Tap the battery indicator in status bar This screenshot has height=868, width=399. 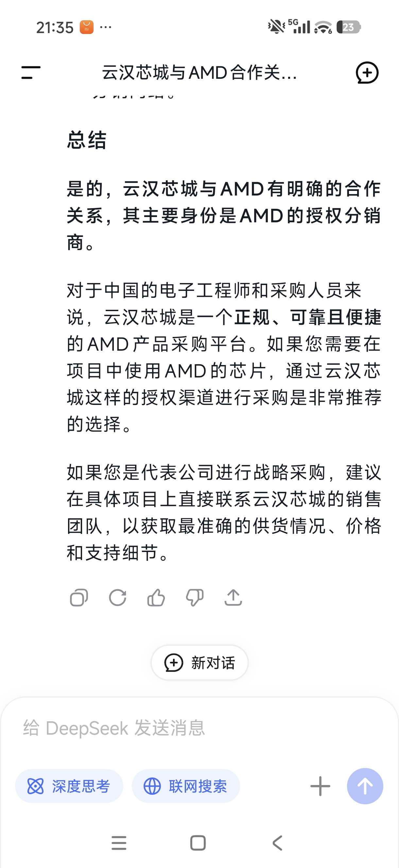348,27
